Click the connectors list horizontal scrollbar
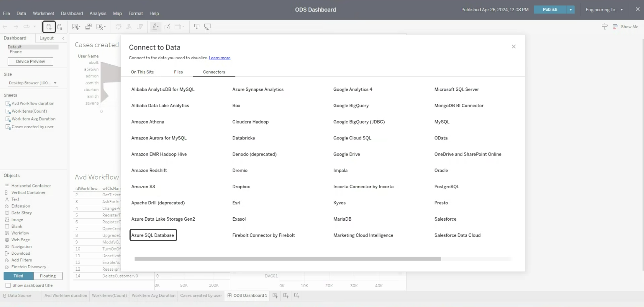 point(288,259)
